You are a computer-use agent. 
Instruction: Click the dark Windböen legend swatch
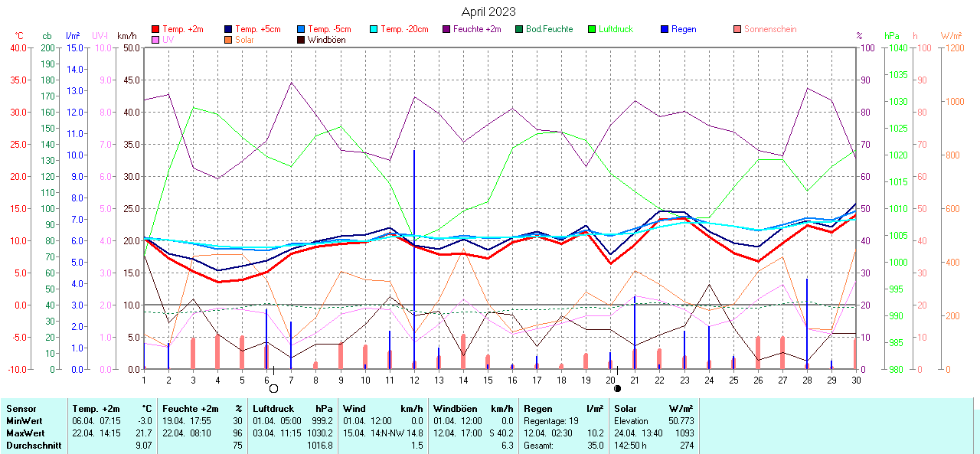pyautogui.click(x=302, y=39)
